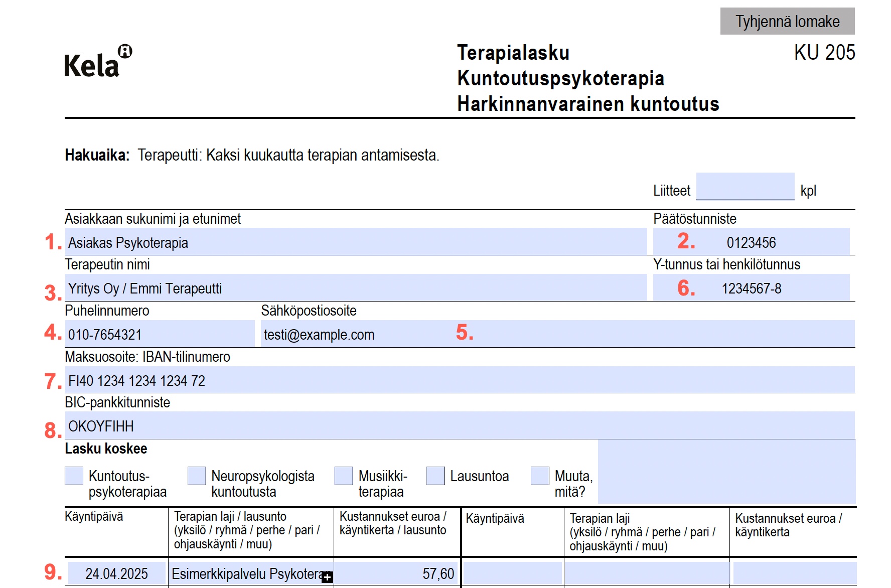Click the plus overflow icon in therapy type field
Screen dimensions: 891x588
(327, 577)
